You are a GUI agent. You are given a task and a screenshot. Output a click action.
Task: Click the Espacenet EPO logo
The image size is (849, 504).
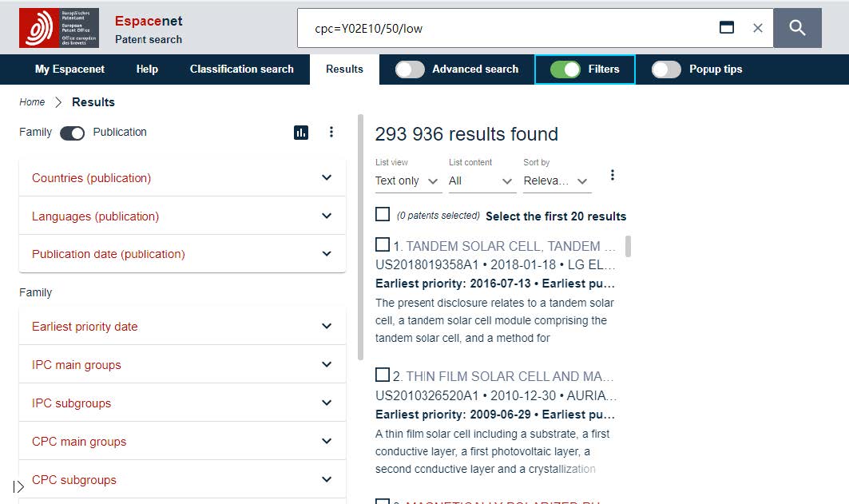59,28
